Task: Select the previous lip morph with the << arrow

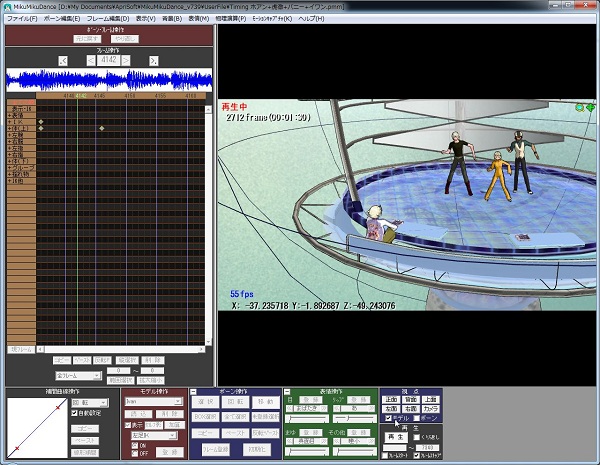Action: point(337,408)
